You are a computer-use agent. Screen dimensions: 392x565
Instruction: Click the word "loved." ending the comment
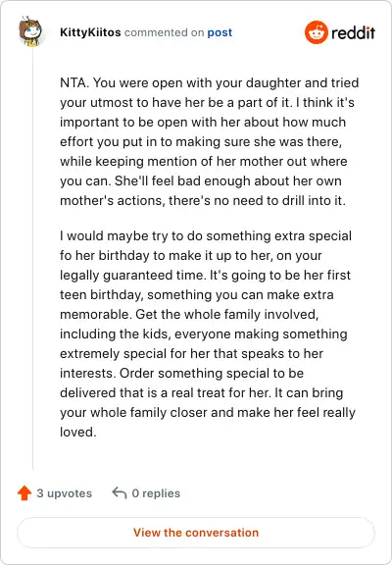(x=78, y=432)
